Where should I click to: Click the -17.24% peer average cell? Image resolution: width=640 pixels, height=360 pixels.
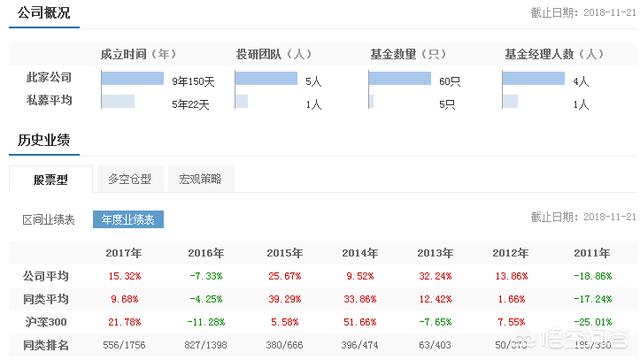point(593,299)
